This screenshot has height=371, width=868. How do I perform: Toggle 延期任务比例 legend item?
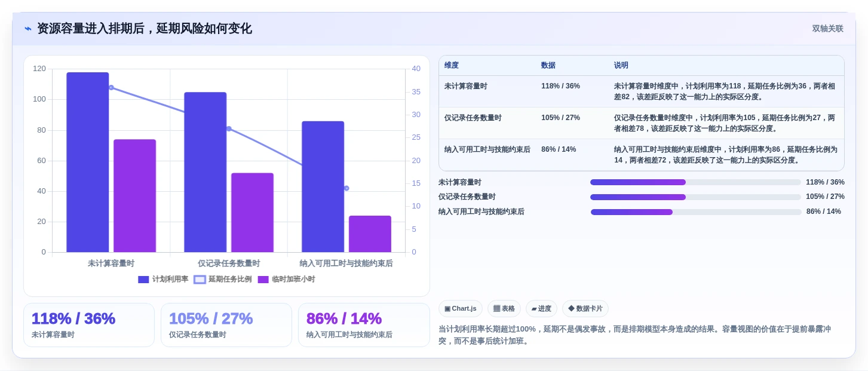[x=223, y=279]
